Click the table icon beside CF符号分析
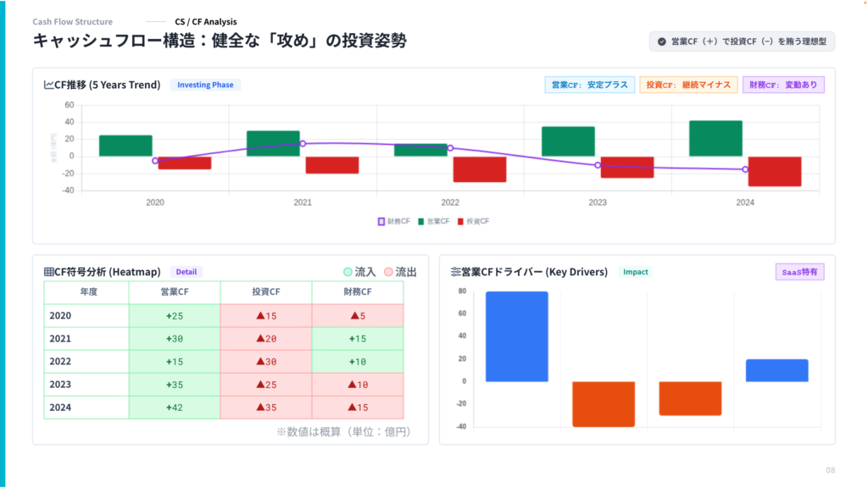Image resolution: width=868 pixels, height=488 pixels. (48, 272)
